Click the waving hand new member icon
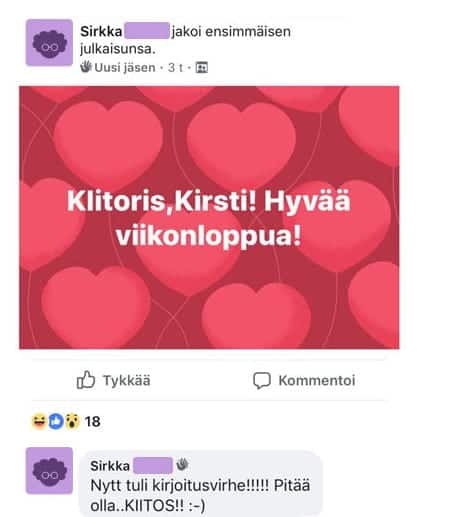 [x=86, y=67]
